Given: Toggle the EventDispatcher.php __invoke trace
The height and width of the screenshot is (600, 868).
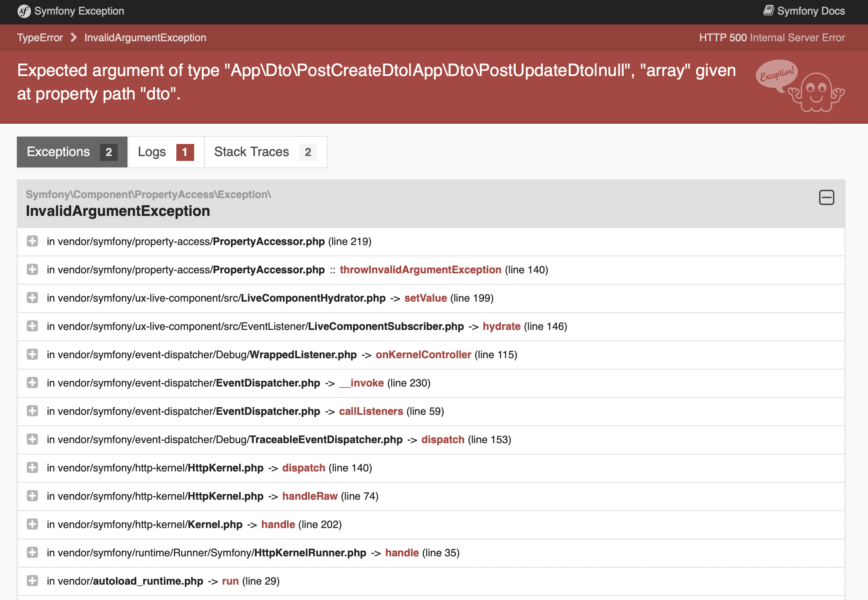Looking at the screenshot, I should pos(32,383).
